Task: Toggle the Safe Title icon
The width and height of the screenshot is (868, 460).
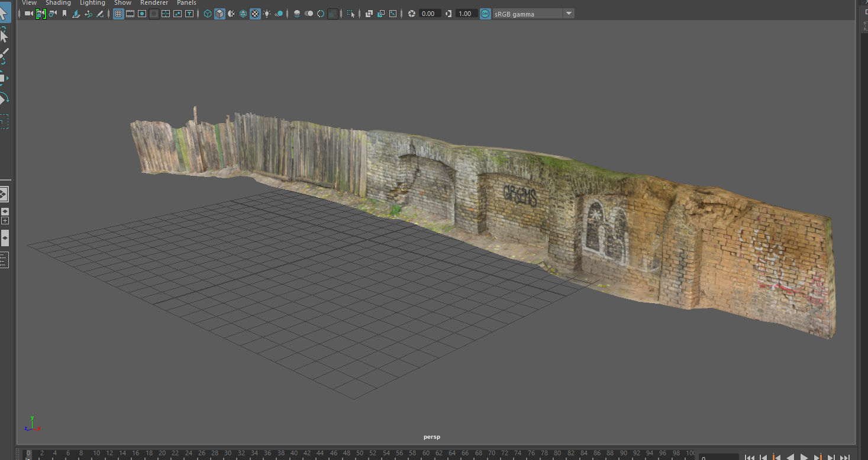Action: tap(189, 14)
